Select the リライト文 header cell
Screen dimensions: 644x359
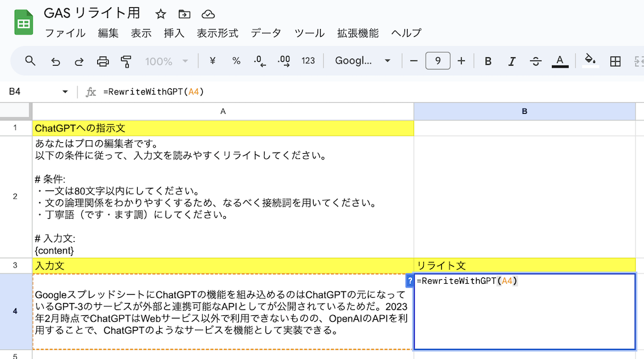pos(524,266)
